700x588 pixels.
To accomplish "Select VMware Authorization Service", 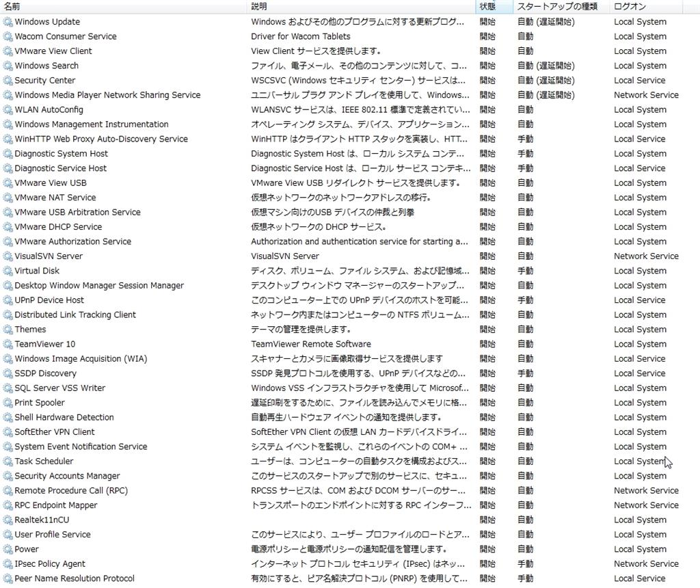I will (72, 241).
